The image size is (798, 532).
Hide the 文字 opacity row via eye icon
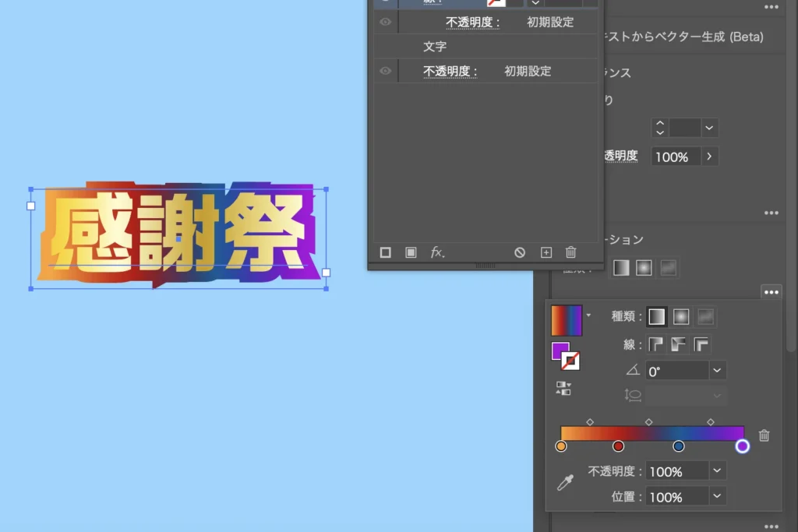(385, 71)
